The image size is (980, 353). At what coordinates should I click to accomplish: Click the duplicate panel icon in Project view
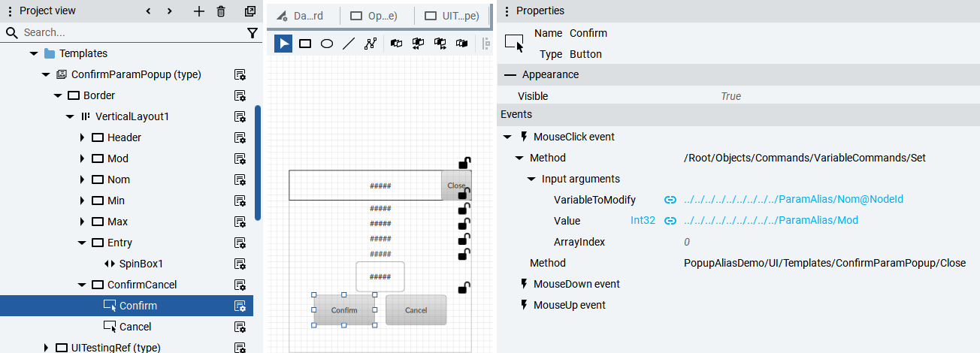250,11
